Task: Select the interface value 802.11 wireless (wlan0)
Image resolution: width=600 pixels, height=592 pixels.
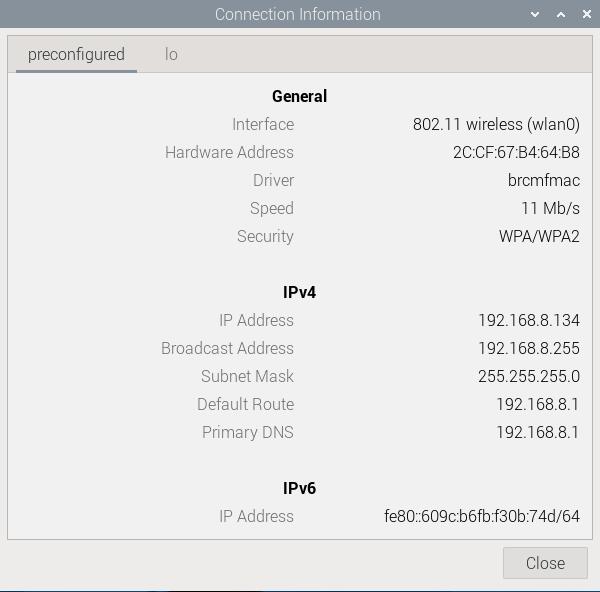Action: point(496,124)
